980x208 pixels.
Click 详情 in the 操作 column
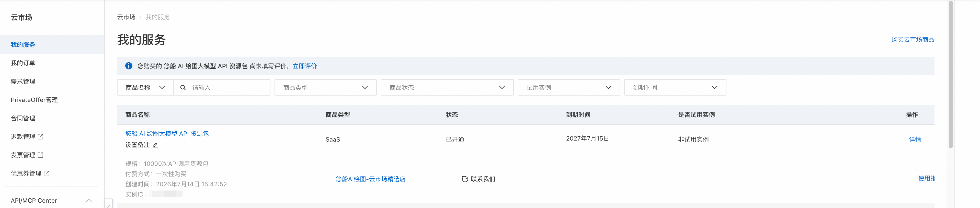coord(915,140)
